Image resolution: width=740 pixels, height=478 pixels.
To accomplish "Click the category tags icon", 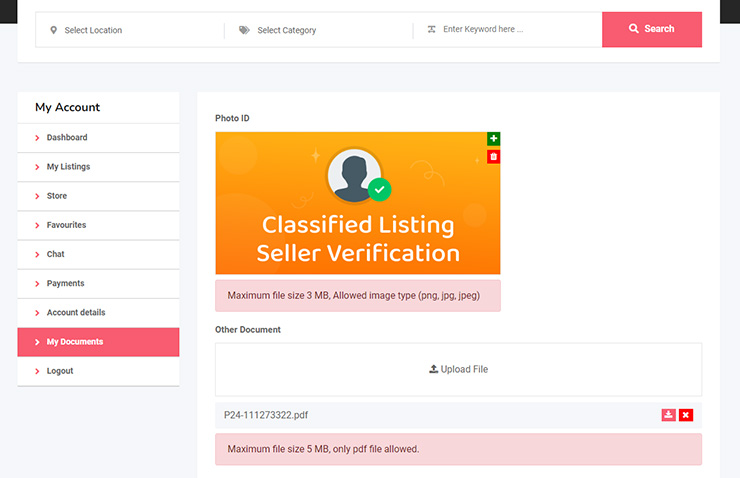I will 244,30.
